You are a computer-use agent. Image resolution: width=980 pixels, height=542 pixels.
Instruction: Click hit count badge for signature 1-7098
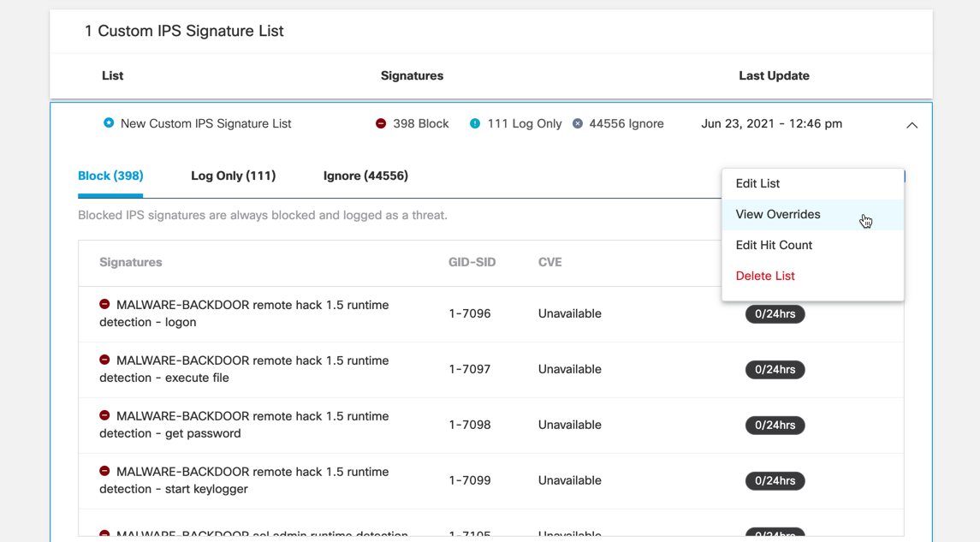tap(775, 425)
